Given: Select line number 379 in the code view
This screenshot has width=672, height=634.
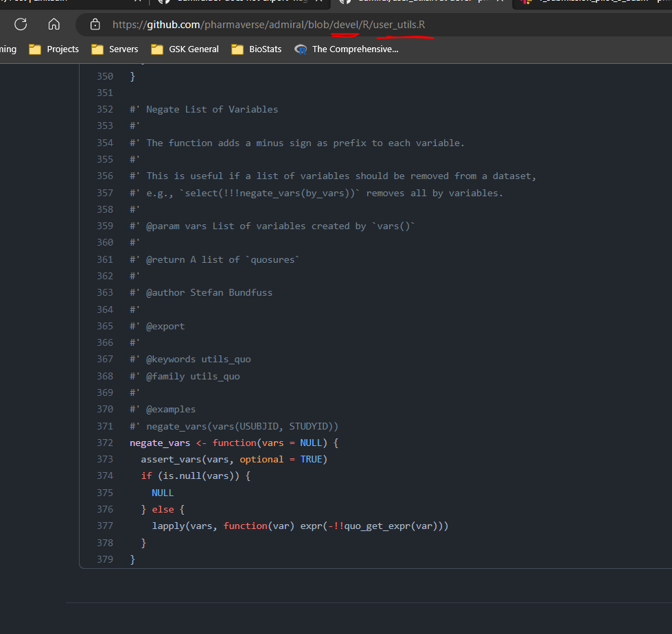Looking at the screenshot, I should (x=104, y=559).
